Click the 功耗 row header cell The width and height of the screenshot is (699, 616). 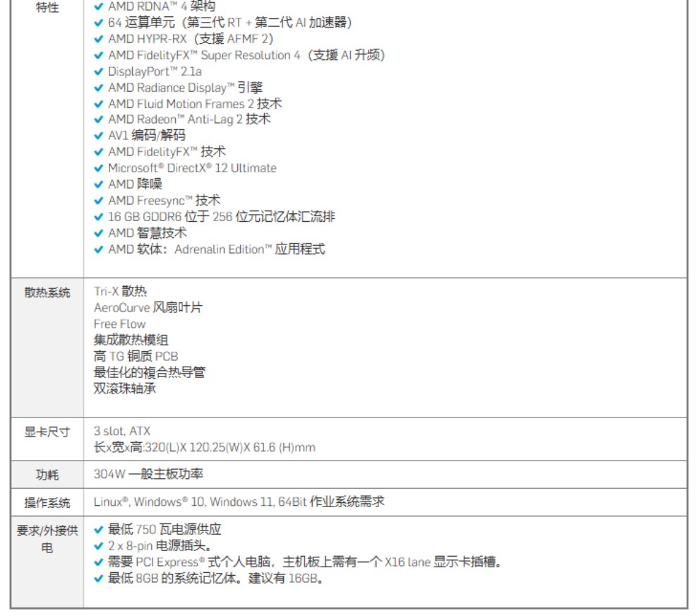(47, 475)
